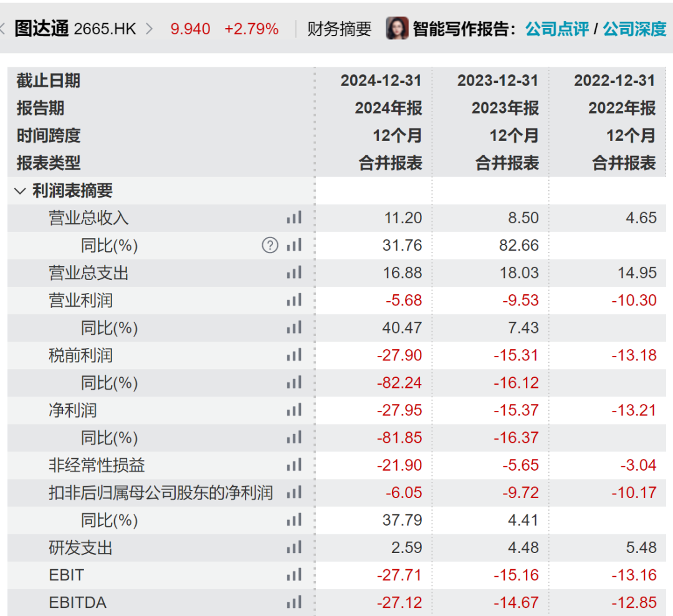Select 研发支出 value 2.59
673x616 pixels.
pyautogui.click(x=406, y=547)
